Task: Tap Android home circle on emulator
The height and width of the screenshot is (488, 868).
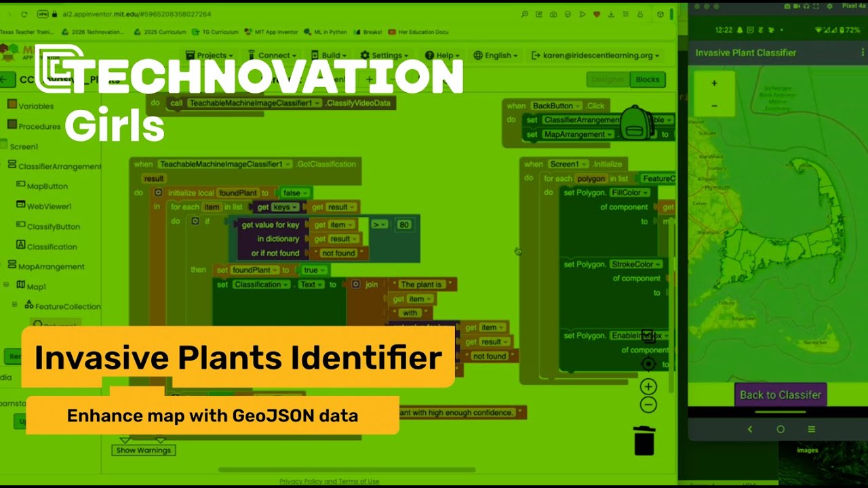Action: [781, 429]
